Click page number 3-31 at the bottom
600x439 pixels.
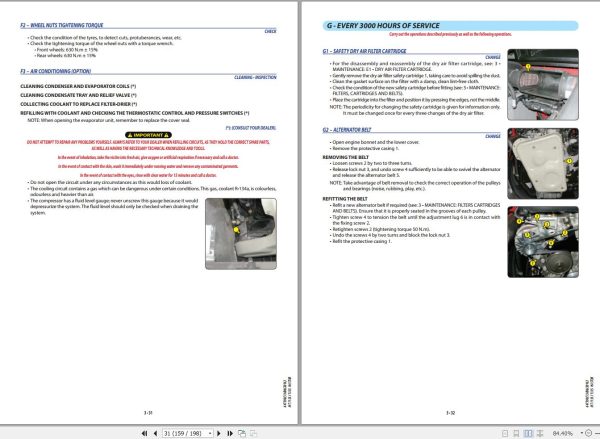tap(148, 413)
